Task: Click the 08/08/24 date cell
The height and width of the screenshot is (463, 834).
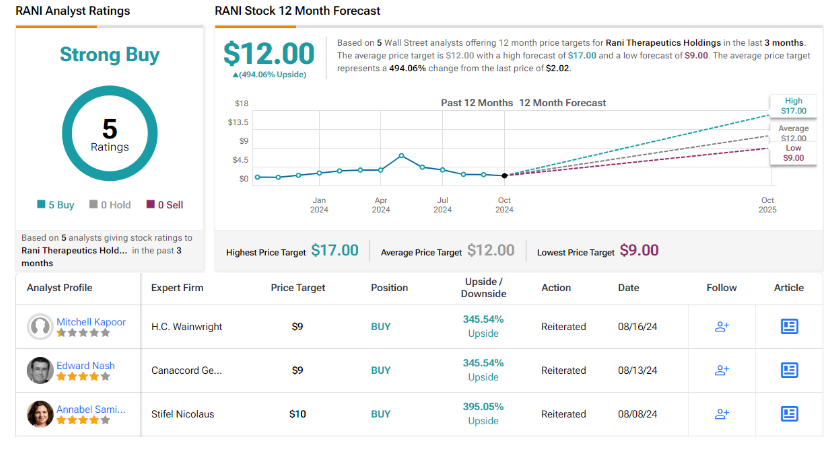Action: pos(637,414)
